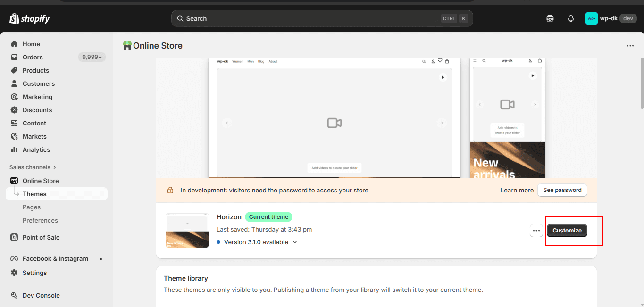Open the Learn more link
644x307 pixels.
coord(517,190)
